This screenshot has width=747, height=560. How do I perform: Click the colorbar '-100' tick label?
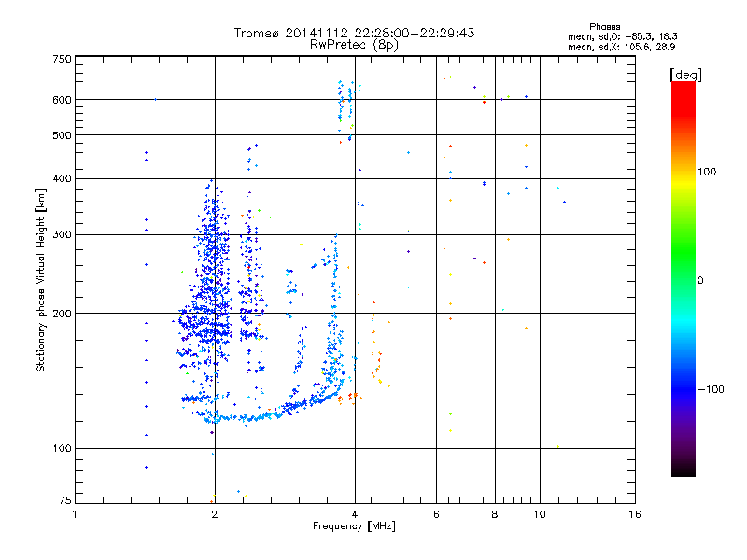click(x=711, y=389)
